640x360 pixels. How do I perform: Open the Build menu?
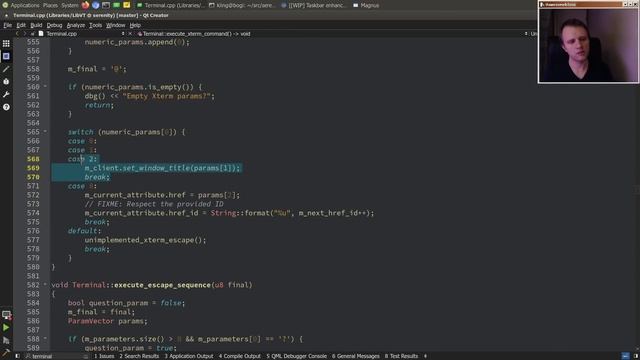coord(36,25)
